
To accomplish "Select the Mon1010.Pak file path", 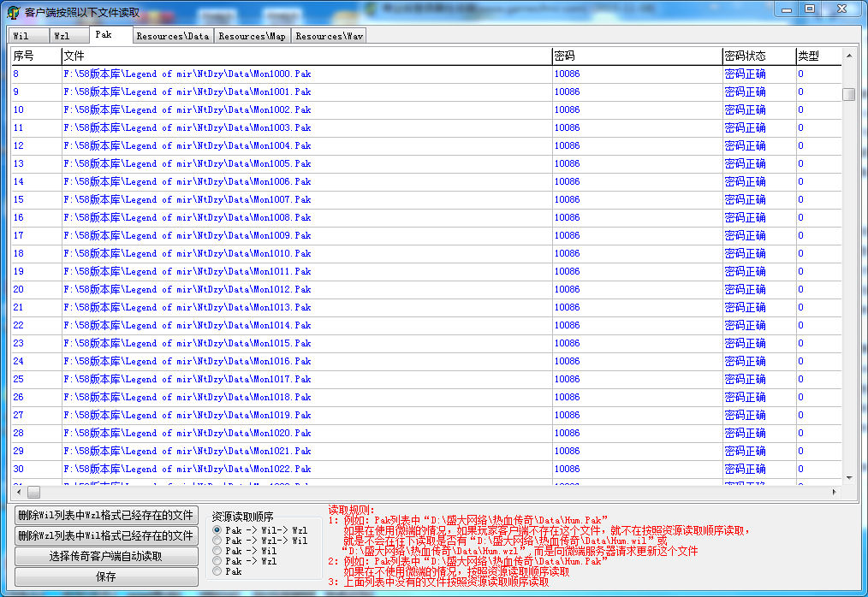I will (187, 253).
